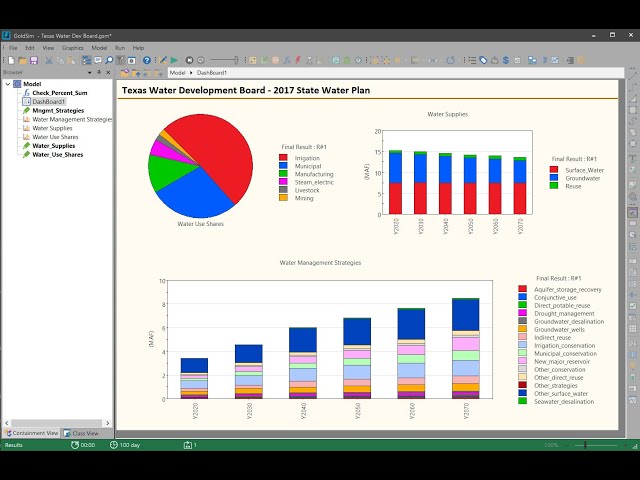Click the navigation forward arrow folder icon
The image size is (640, 480).
point(158,73)
